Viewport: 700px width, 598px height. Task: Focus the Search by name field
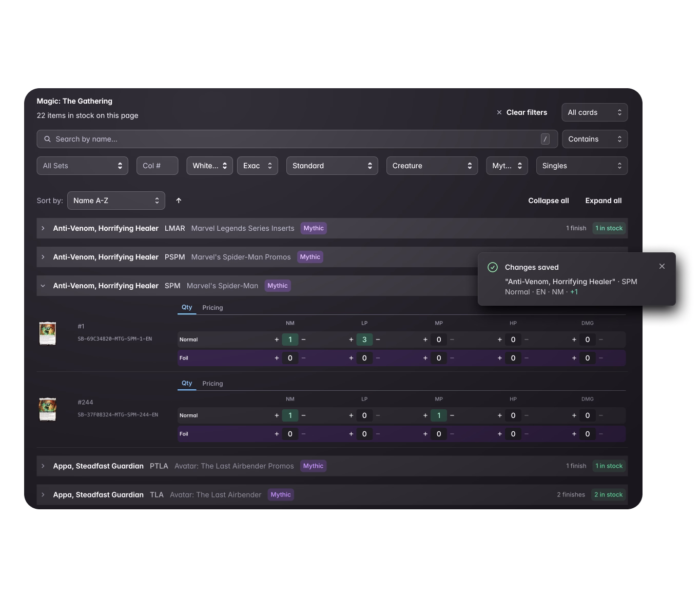(297, 139)
